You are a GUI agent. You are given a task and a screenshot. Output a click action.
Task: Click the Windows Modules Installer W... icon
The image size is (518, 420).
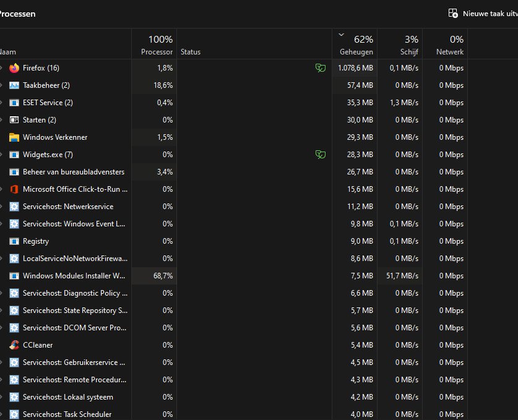point(14,276)
